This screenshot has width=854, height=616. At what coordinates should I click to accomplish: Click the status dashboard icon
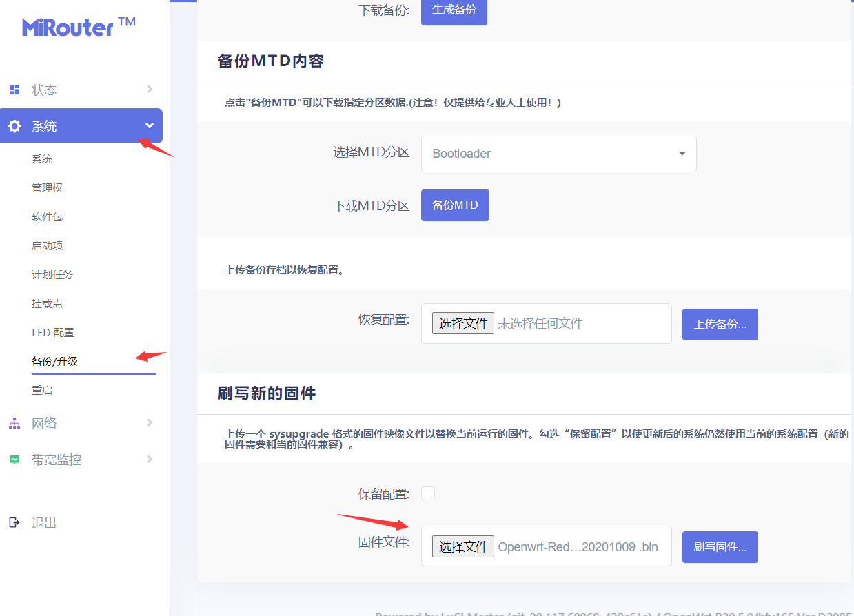coord(14,90)
